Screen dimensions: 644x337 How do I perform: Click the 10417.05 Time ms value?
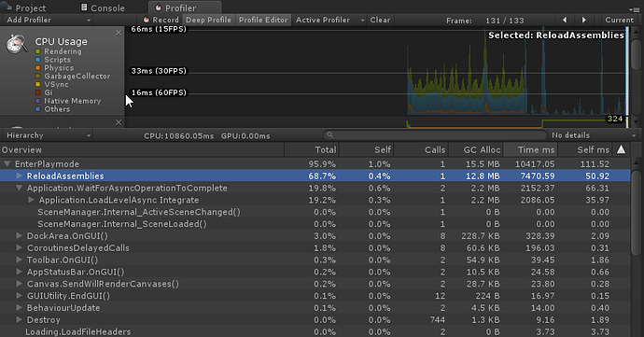[x=535, y=164]
